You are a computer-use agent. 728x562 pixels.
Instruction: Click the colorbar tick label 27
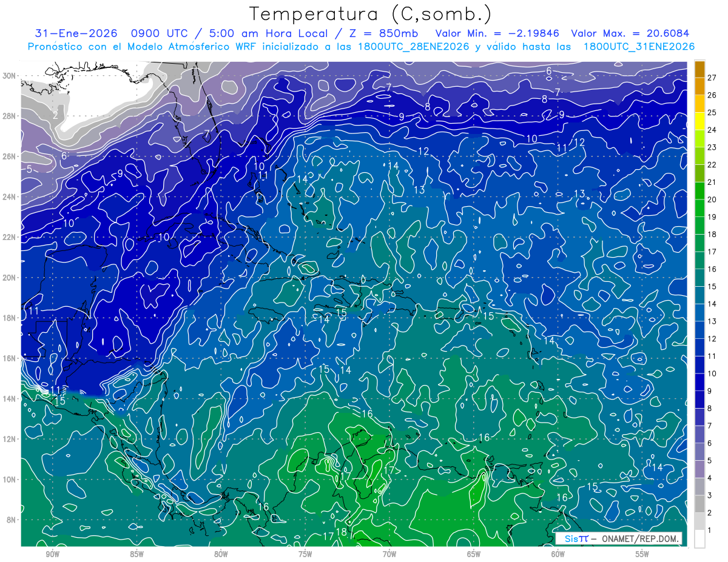712,77
